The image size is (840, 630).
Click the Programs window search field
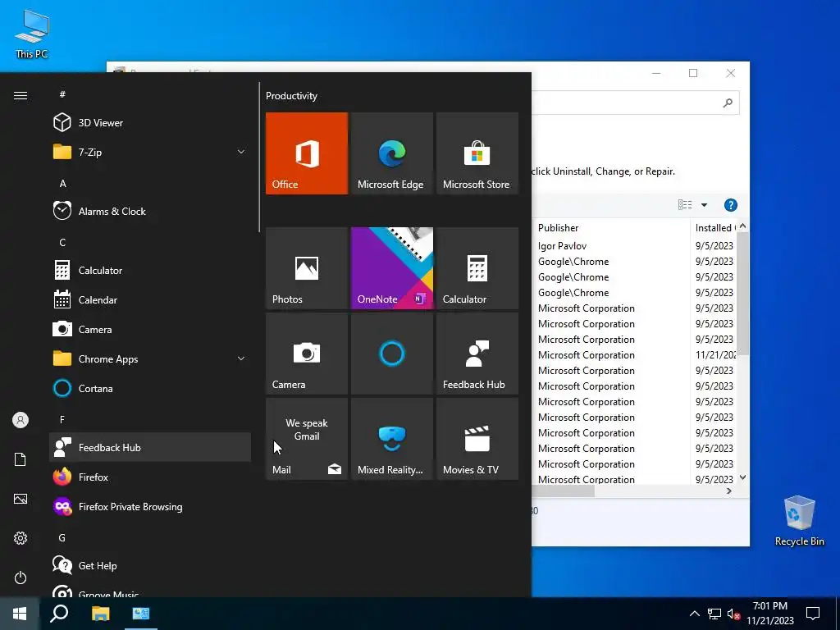coord(635,103)
